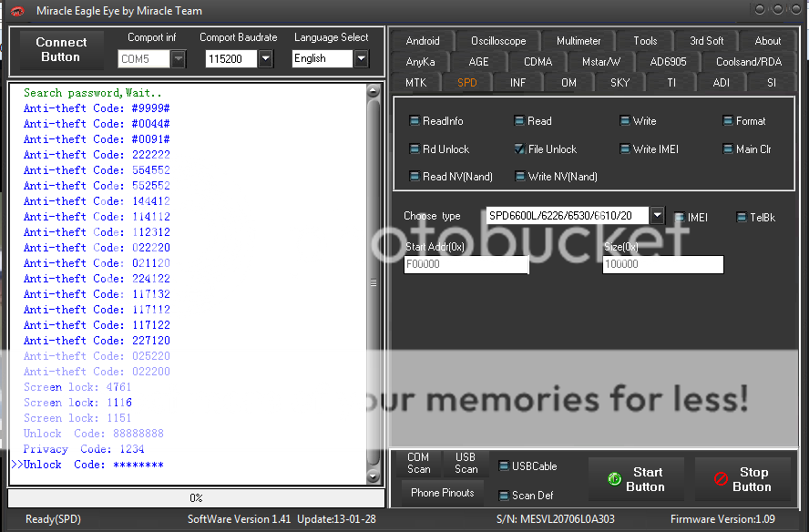The image size is (809, 532).
Task: Open the Language Select dropdown arrow
Action: 361,59
